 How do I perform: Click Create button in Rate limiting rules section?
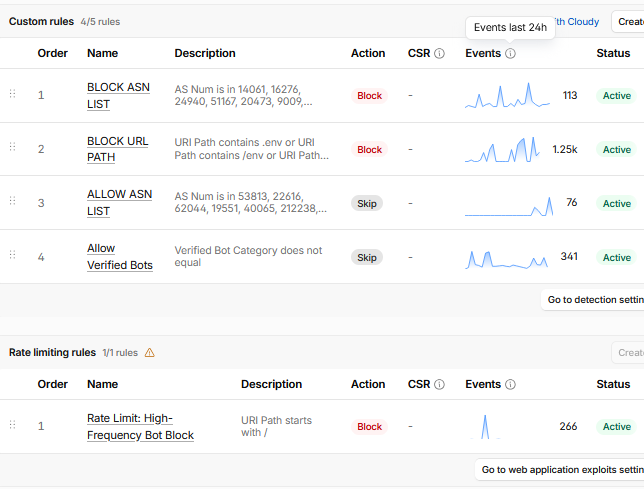tap(628, 352)
